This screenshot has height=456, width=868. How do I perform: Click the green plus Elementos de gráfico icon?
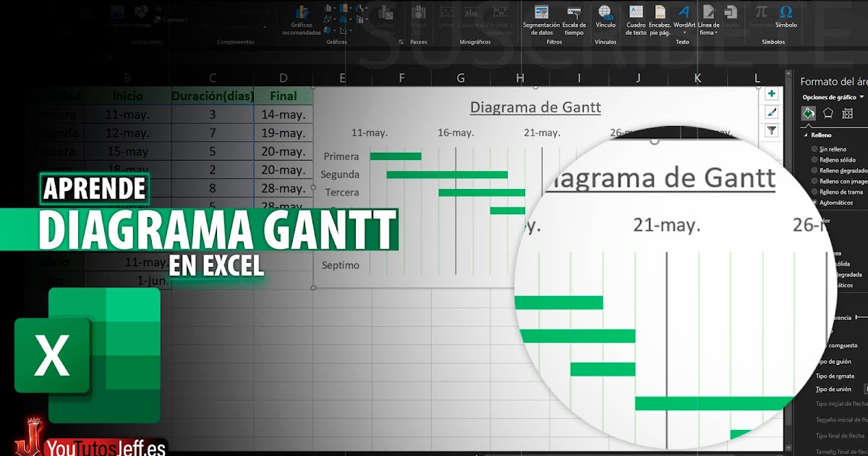point(771,93)
